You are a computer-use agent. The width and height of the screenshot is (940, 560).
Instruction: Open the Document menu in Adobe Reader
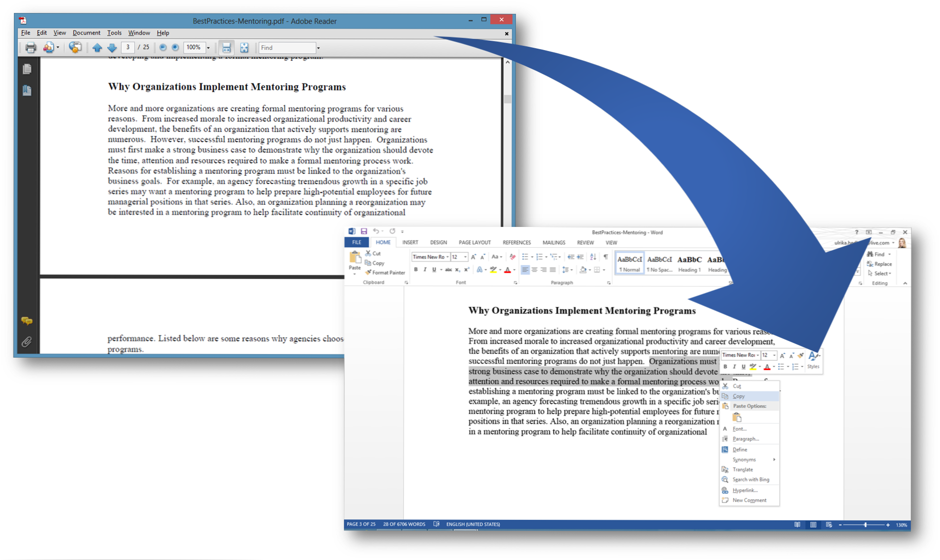tap(86, 33)
